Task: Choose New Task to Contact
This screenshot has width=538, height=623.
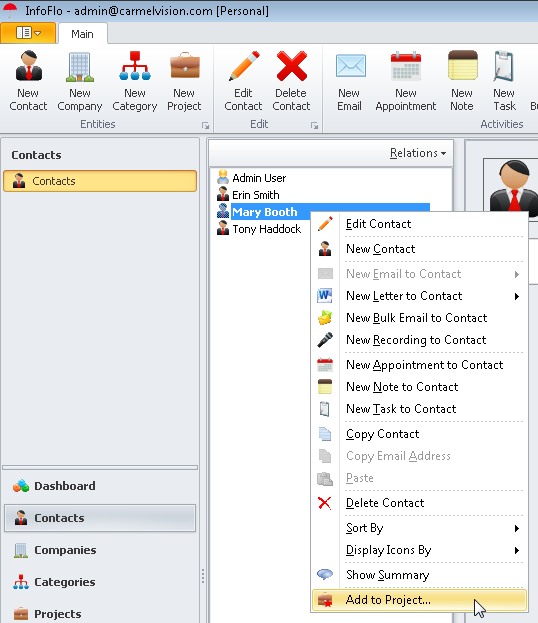Action: (x=420, y=409)
